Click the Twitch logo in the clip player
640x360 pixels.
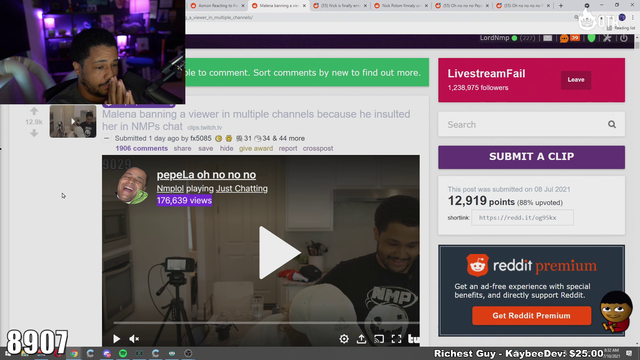[x=413, y=339]
